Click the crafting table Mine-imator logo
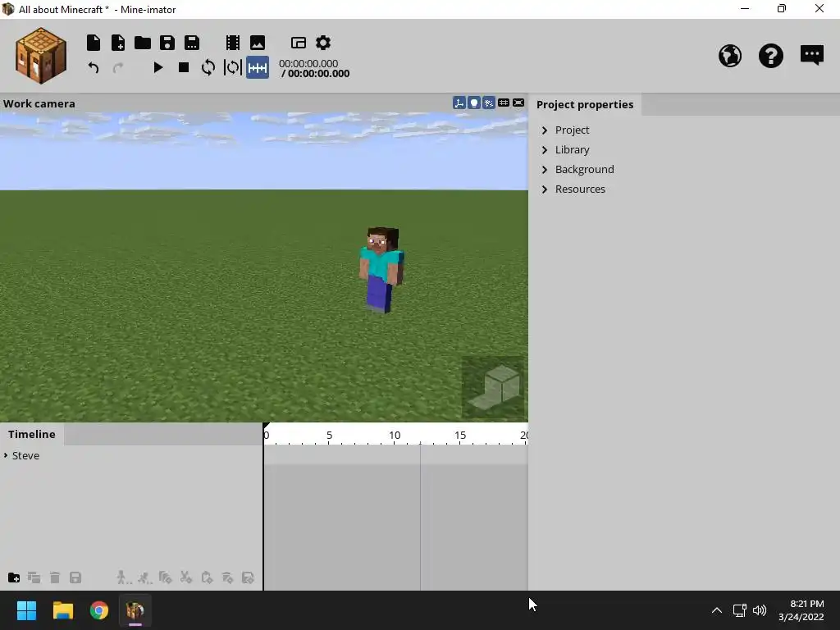This screenshot has height=630, width=840. coord(41,56)
